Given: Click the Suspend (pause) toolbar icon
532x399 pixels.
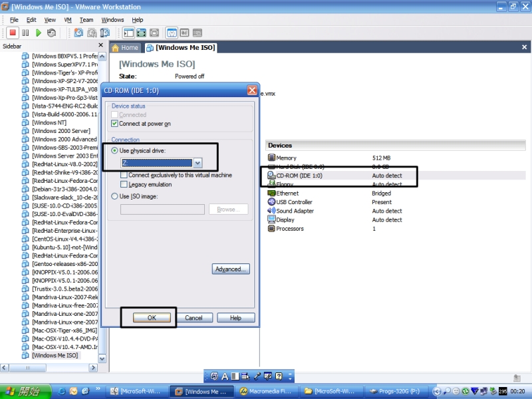Looking at the screenshot, I should coord(25,33).
